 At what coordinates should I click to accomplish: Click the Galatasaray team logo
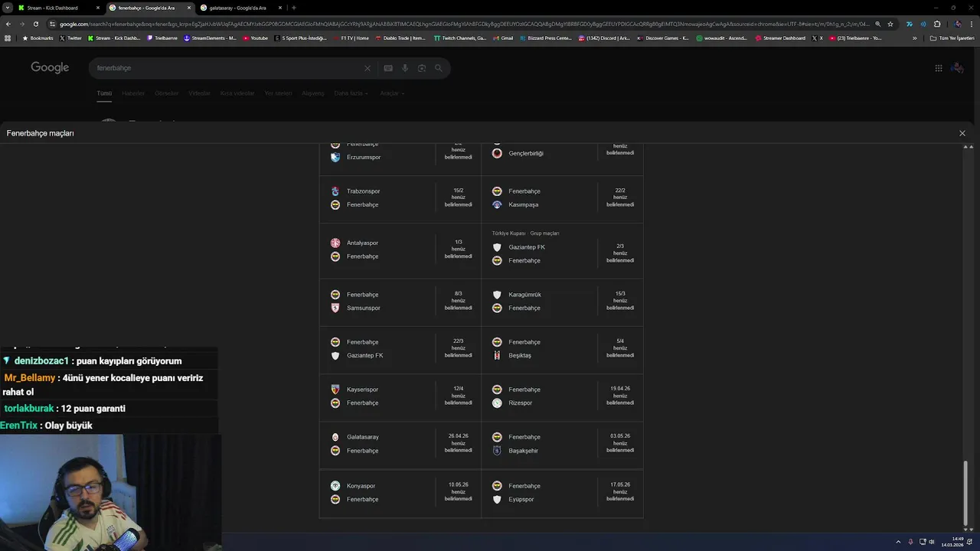pos(335,437)
